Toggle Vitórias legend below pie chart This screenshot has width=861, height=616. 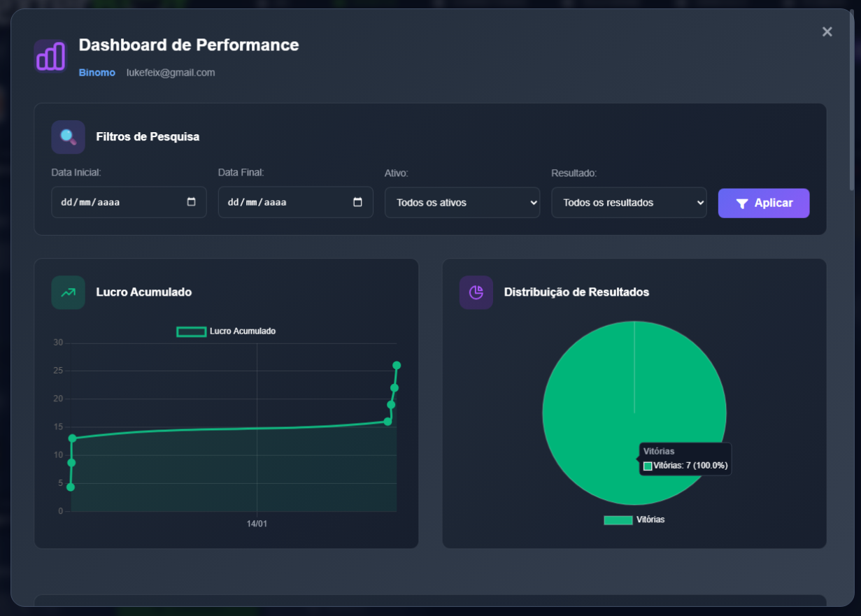tap(634, 520)
